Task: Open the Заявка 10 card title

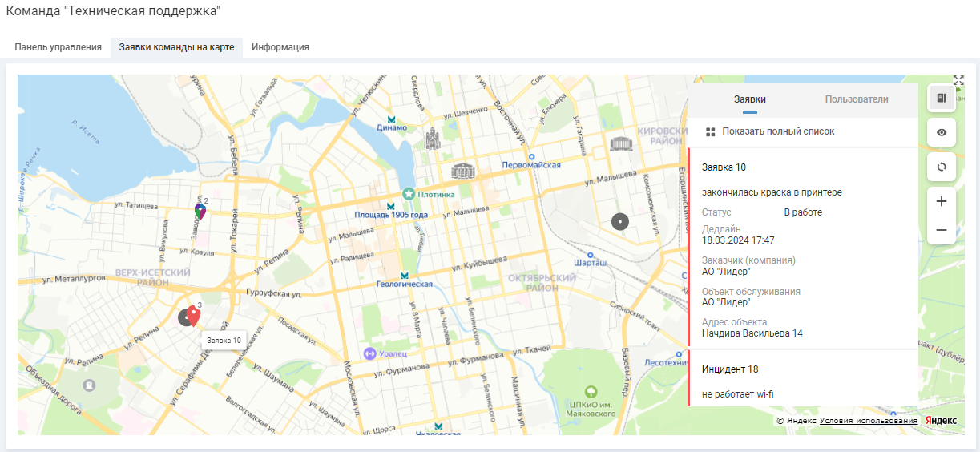Action: [724, 167]
